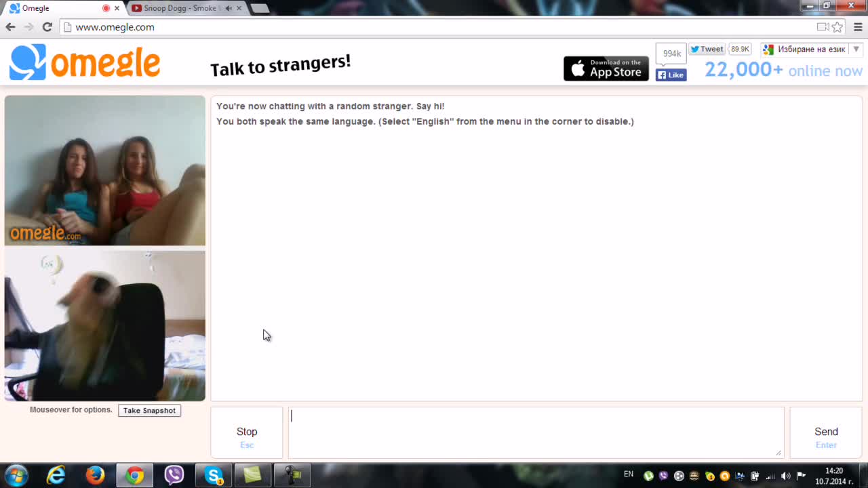Click the network signal tray icon
Screen dimensions: 868x488
(x=770, y=476)
